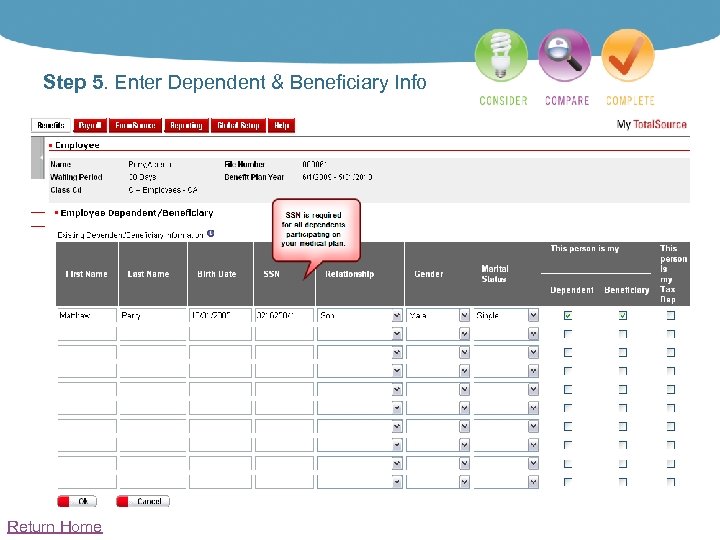Viewport: 720px width, 540px height.
Task: Check Dependent checkbox in second row
Action: pos(568,334)
